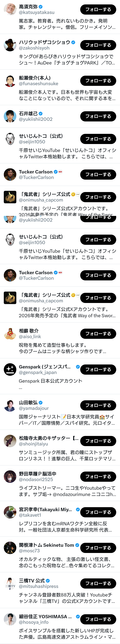Image resolution: width=120 pixels, height=644 pixels.
Task: Click ハリウッドザコシショウ's blue verified checkmark
Action: coord(73,42)
